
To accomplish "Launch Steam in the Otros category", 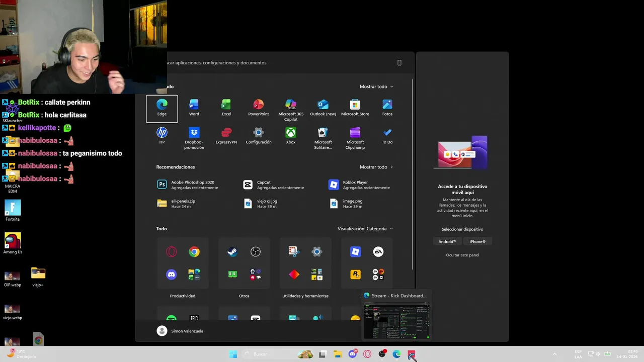I will tap(232, 252).
